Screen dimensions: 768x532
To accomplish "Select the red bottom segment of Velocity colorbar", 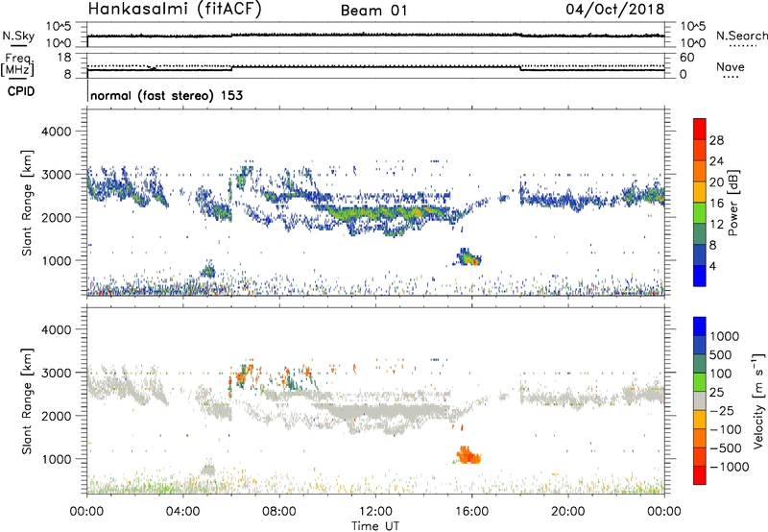I will point(700,475).
